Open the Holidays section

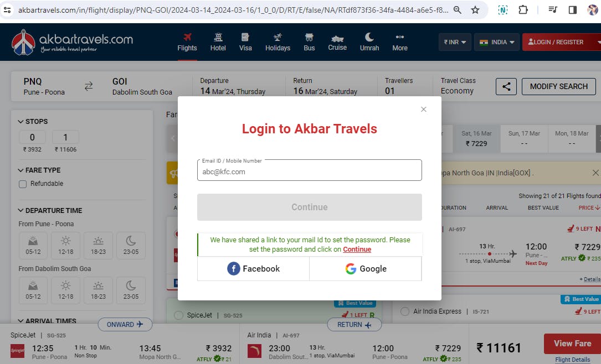(x=278, y=42)
